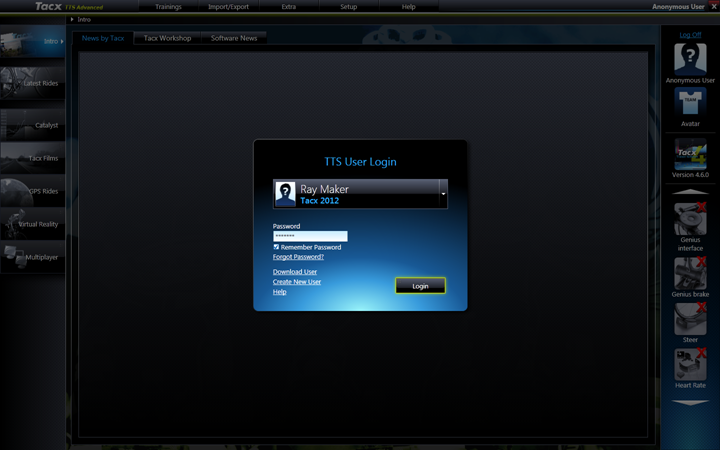The width and height of the screenshot is (720, 450).
Task: Click the Download User link
Action: coord(295,271)
